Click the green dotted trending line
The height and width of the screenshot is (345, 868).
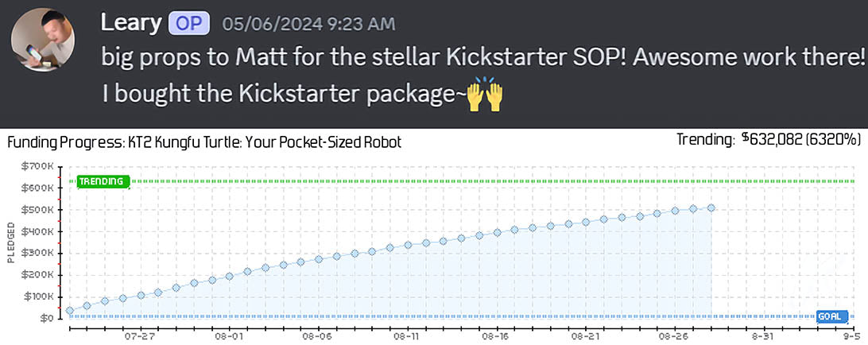(477, 181)
